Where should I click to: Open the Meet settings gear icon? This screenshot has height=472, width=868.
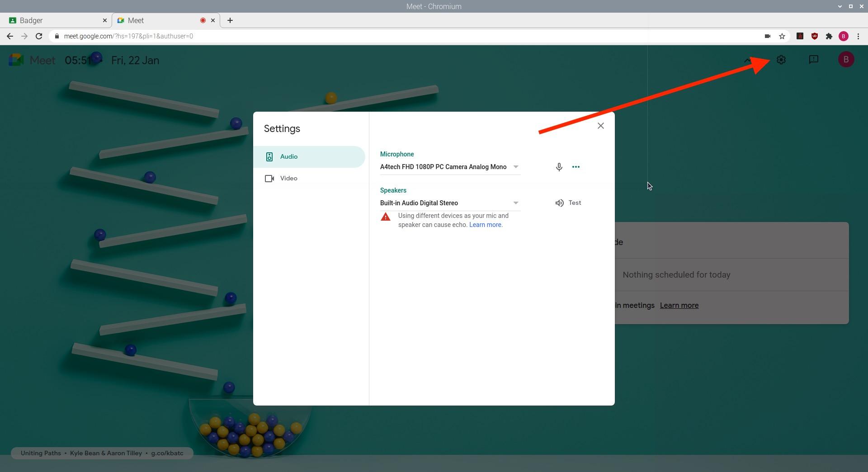(781, 60)
